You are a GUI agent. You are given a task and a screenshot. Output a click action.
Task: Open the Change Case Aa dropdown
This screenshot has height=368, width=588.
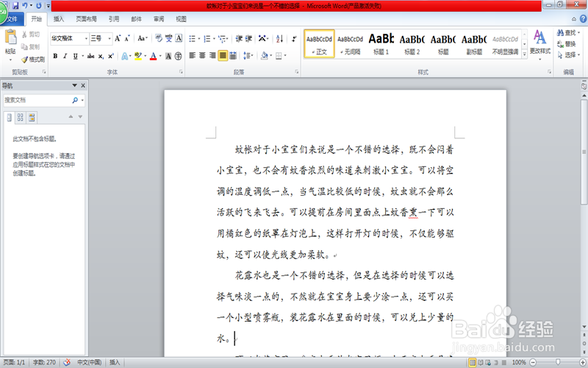pos(143,38)
